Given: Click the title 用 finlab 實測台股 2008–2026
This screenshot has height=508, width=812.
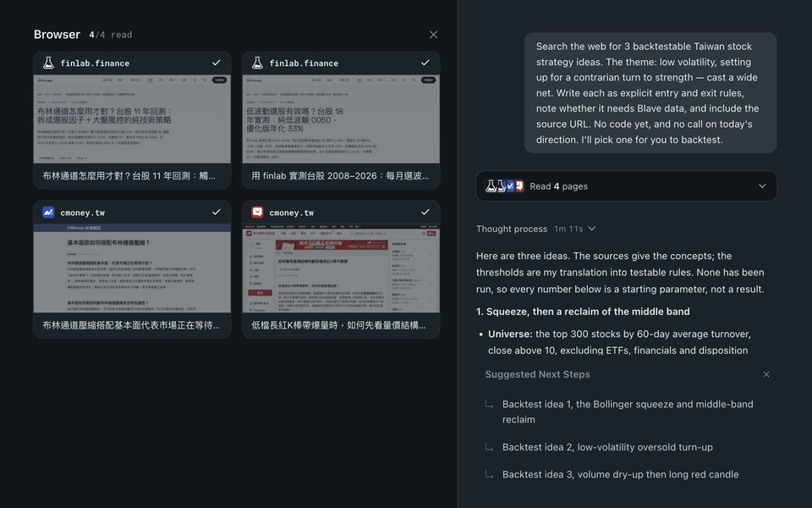Looking at the screenshot, I should click(x=340, y=176).
